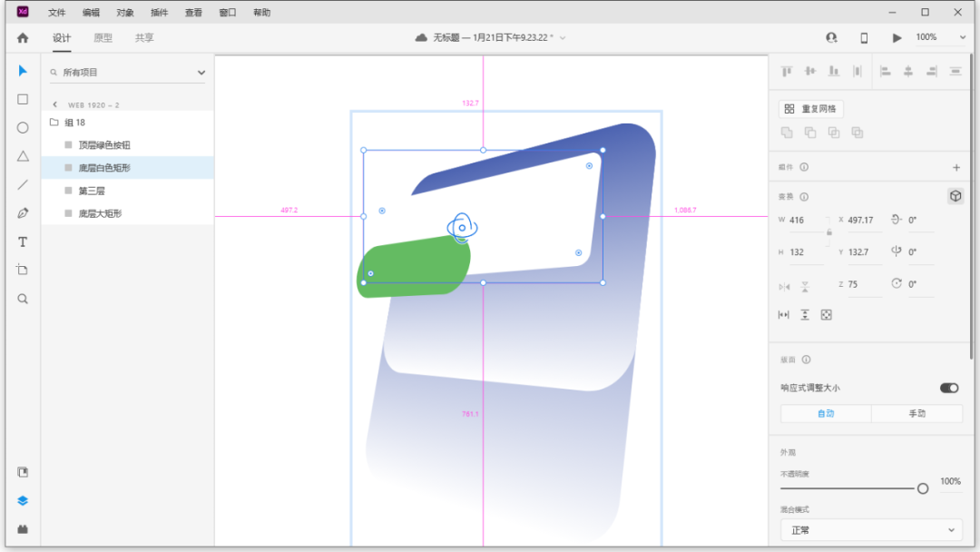Select the Rectangle tool
980x552 pixels.
(x=23, y=100)
